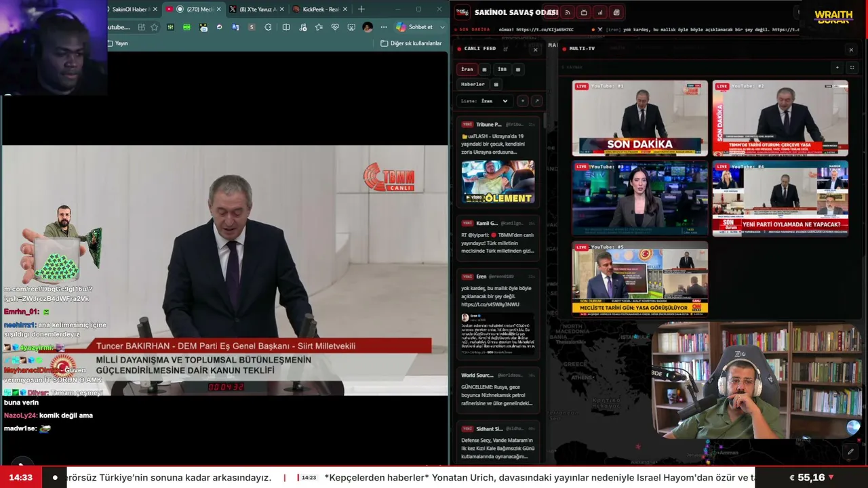Close the KickPeek tab
The width and height of the screenshot is (868, 488).
click(x=345, y=9)
